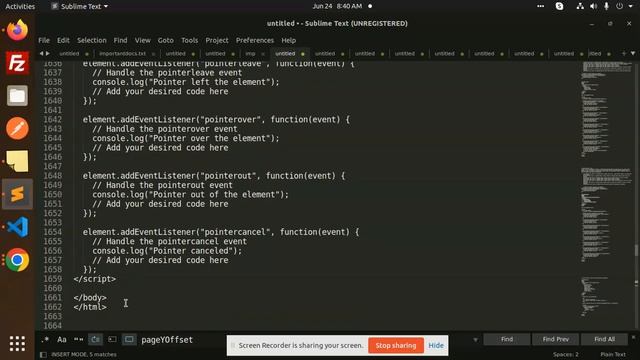Open the power system menu

pyautogui.click(x=619, y=6)
